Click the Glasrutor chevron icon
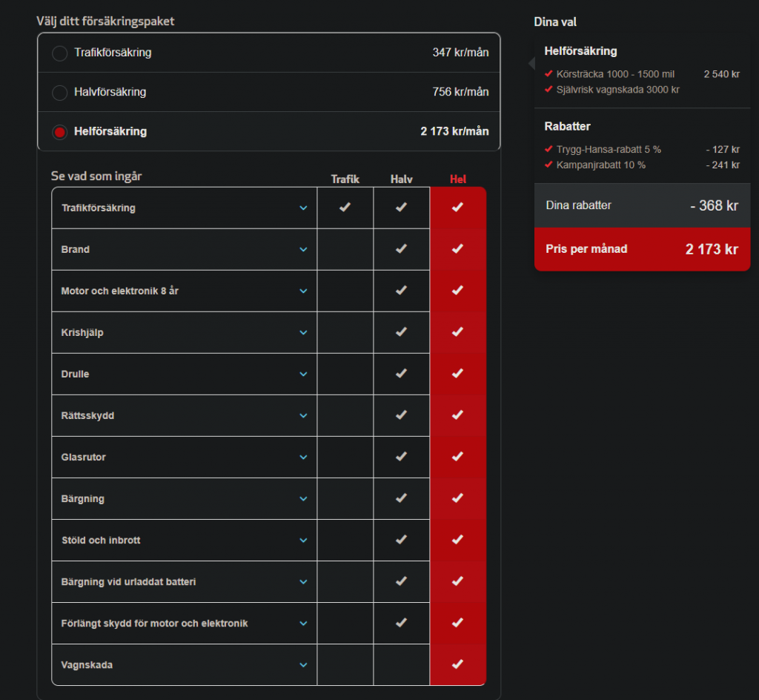This screenshot has width=759, height=700. (x=303, y=458)
